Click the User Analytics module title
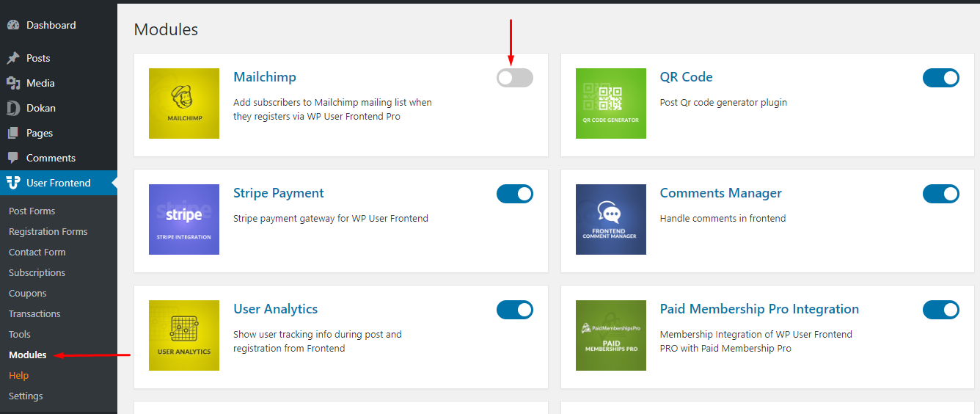The image size is (980, 414). pyautogui.click(x=276, y=309)
